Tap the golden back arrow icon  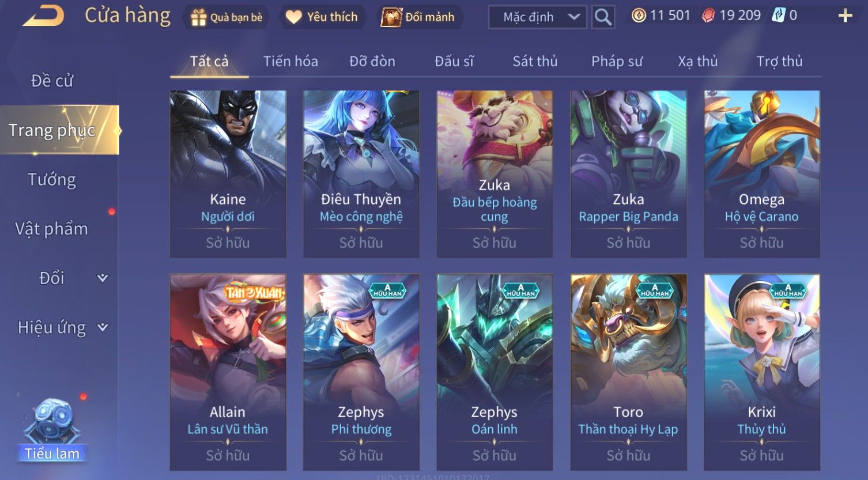point(44,16)
